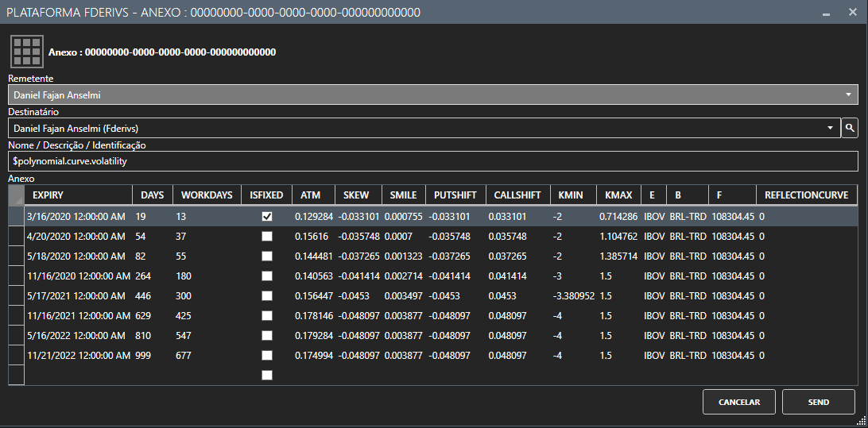Minimize the Plataforma Fderivs window
This screenshot has width=868, height=428.
[827, 13]
